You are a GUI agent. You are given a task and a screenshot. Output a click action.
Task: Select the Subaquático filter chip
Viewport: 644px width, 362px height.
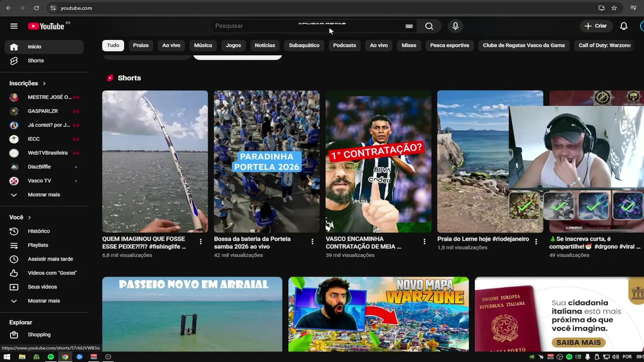(304, 45)
